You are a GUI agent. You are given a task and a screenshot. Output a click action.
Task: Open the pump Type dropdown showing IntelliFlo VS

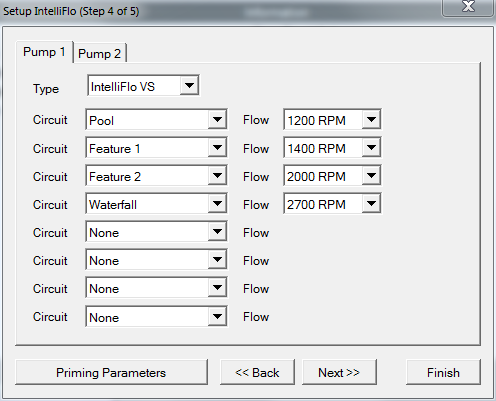pos(143,86)
